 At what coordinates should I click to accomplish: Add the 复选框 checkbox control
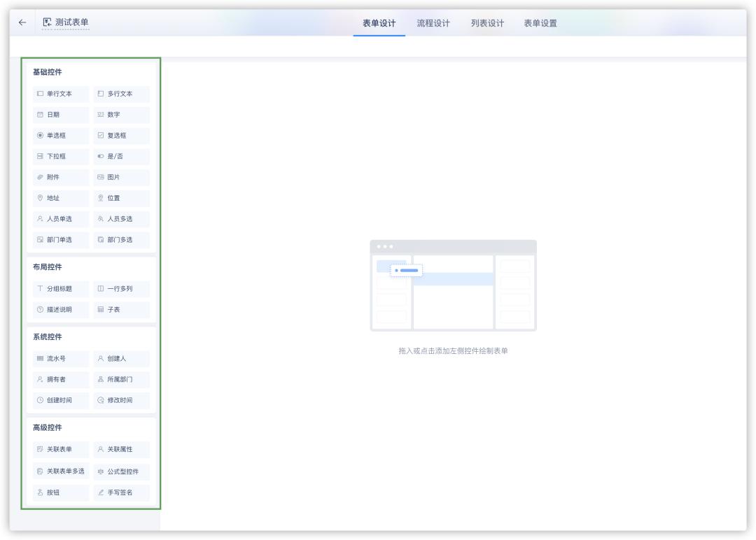pos(122,136)
